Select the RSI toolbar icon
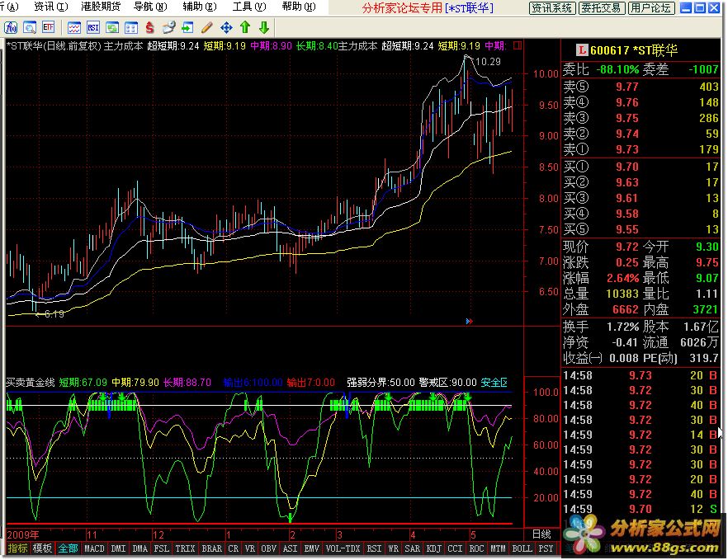Viewport: 728px width, 560px height. pos(92,28)
